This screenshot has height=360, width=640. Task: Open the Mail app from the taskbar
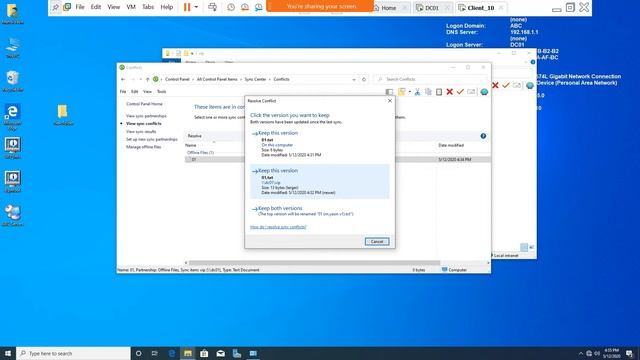(x=220, y=353)
